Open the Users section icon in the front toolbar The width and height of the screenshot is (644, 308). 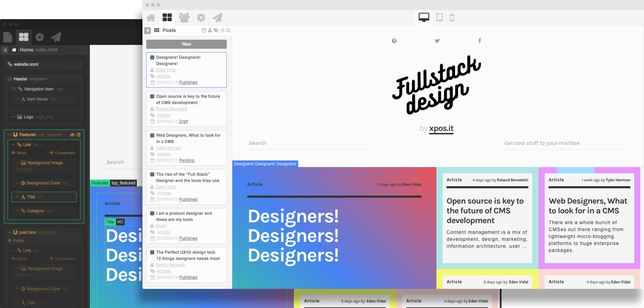(x=184, y=17)
